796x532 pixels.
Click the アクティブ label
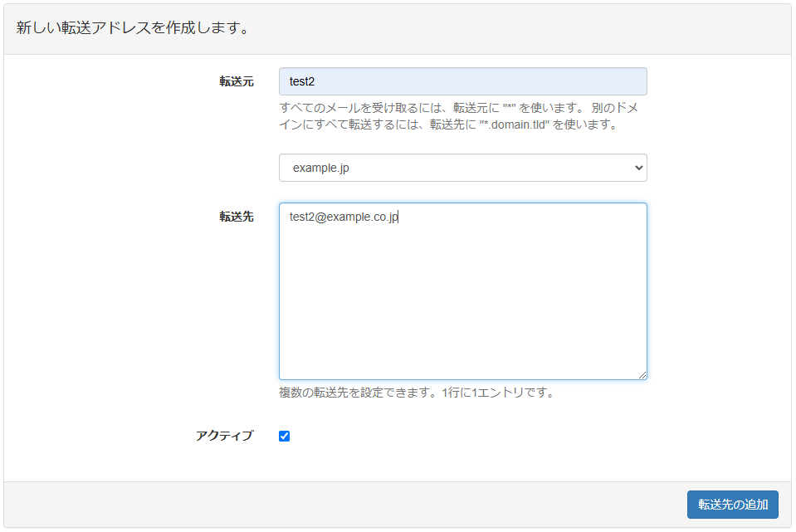pyautogui.click(x=224, y=436)
